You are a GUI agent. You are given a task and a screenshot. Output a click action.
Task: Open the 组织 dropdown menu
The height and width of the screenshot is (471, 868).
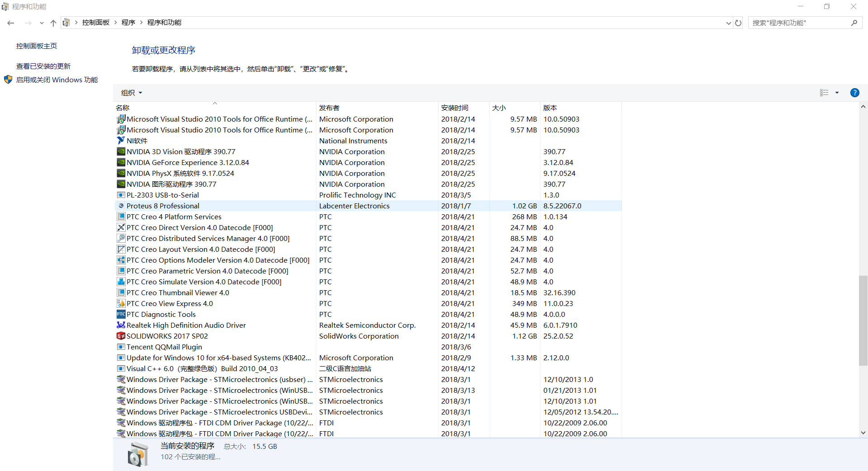click(132, 93)
